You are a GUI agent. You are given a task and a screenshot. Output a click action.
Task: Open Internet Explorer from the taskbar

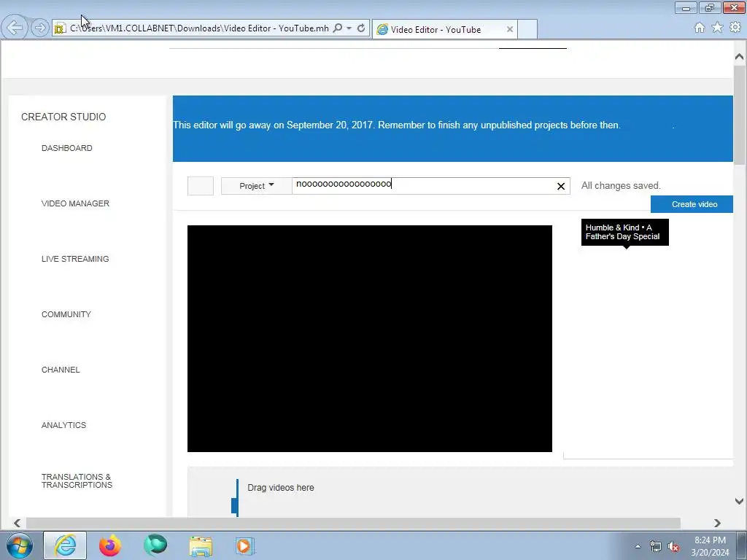point(65,545)
